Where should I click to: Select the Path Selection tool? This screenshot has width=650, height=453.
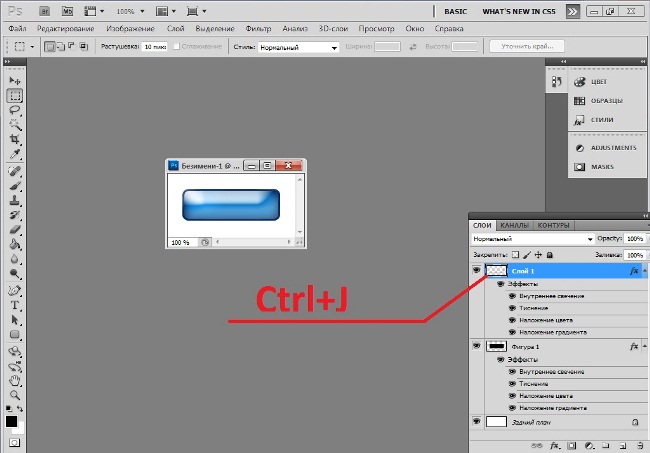pos(15,320)
